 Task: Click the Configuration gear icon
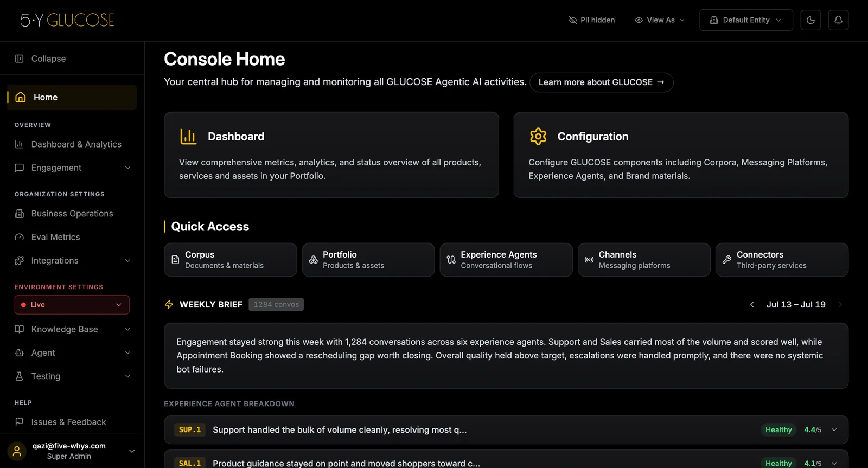click(x=538, y=136)
